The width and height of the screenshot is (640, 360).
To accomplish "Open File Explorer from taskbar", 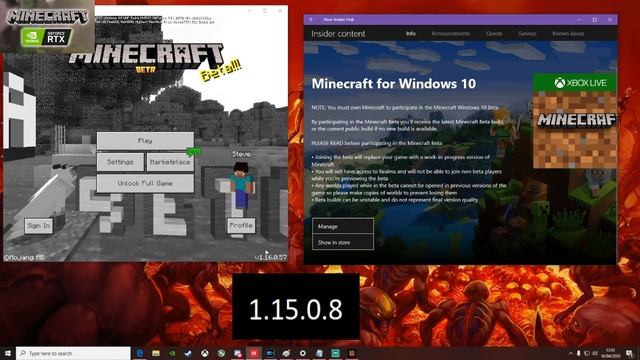I will 156,353.
